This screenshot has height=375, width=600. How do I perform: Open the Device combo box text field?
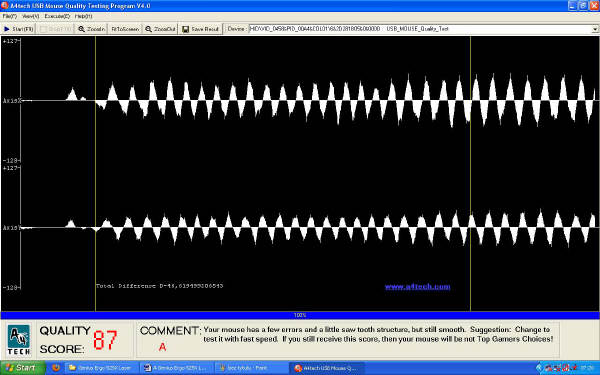[x=420, y=29]
